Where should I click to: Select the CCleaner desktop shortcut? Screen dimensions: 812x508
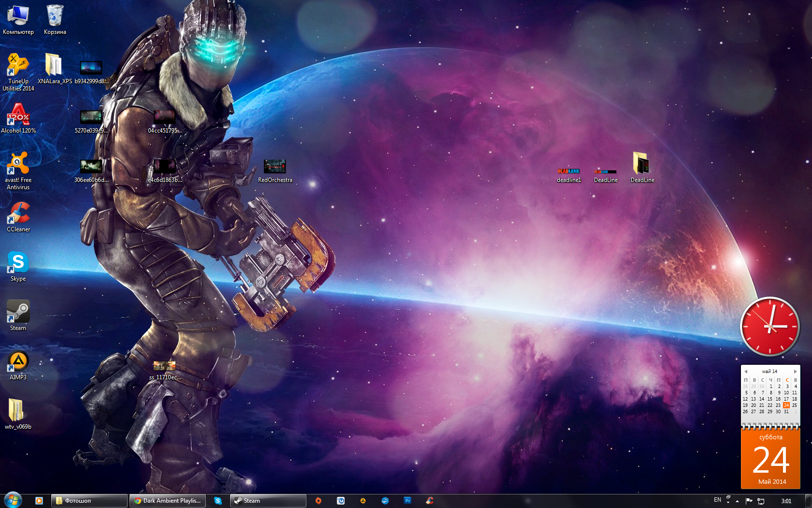coord(18,217)
